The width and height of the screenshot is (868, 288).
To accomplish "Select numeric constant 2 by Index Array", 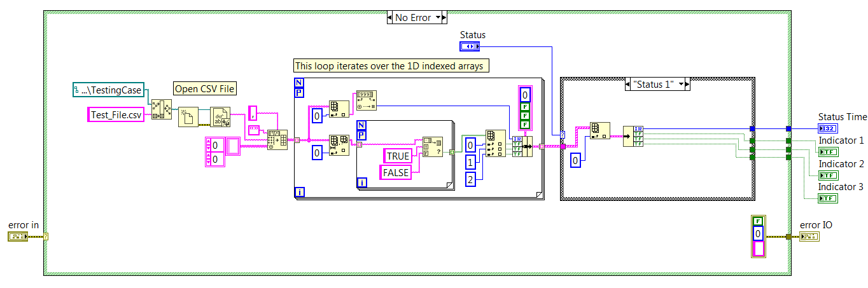I will click(469, 180).
